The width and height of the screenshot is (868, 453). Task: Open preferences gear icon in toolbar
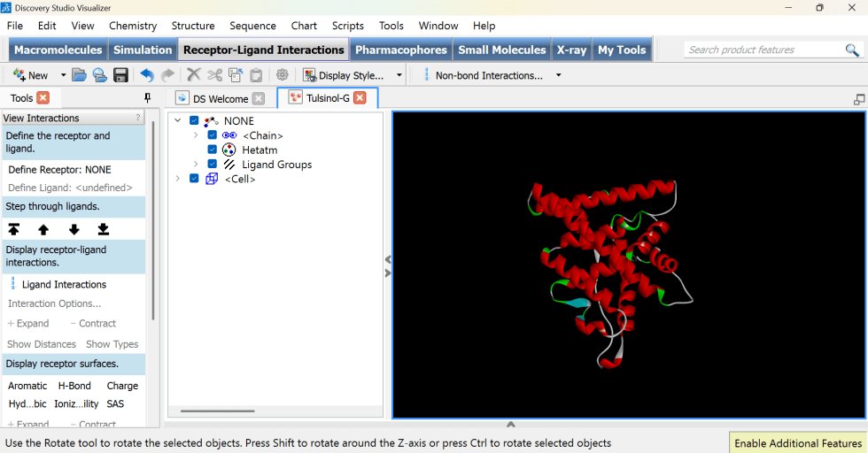[x=283, y=74]
